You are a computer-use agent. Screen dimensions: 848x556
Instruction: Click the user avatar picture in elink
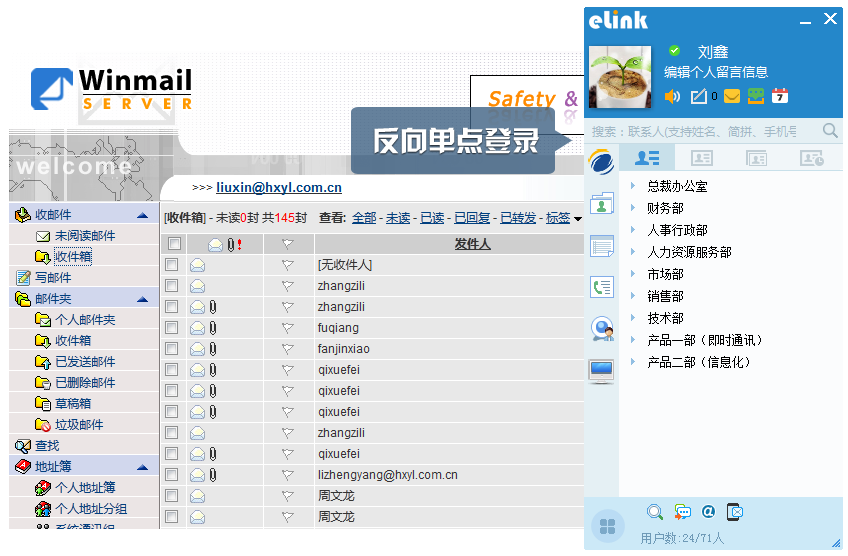point(620,77)
